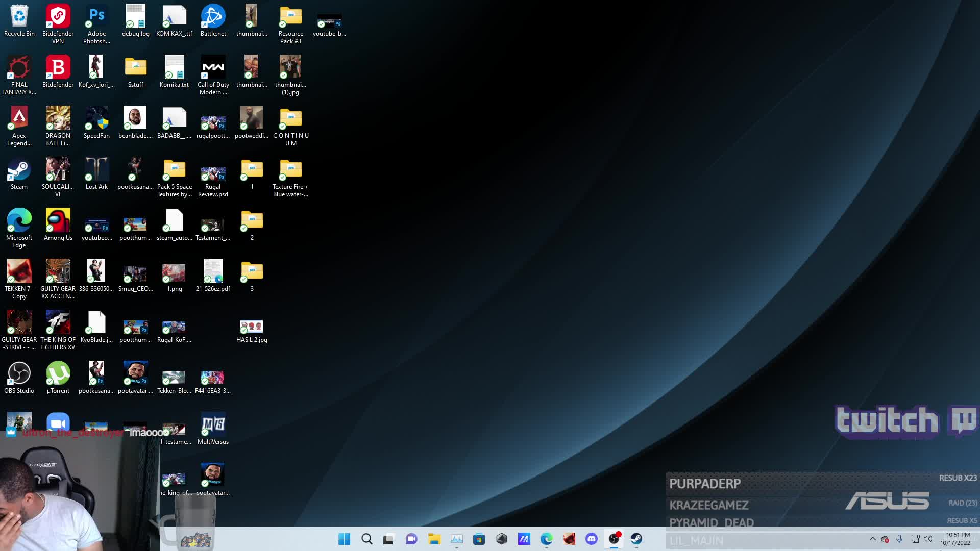The image size is (980, 551).
Task: Select the 1.png image file
Action: pos(174,278)
